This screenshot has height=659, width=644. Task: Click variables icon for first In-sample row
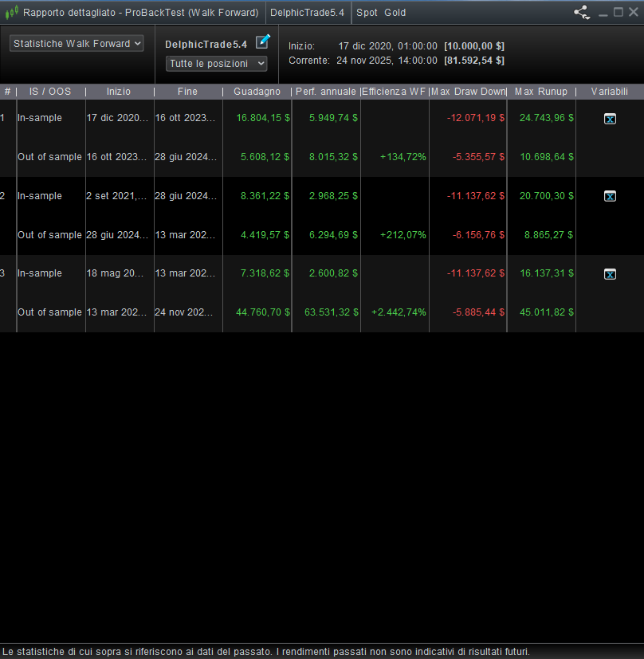(610, 119)
